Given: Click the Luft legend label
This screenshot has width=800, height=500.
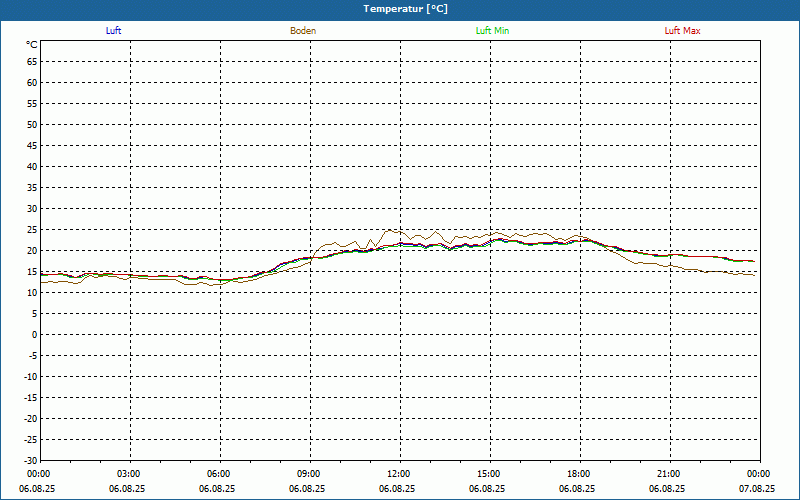Looking at the screenshot, I should click(113, 31).
